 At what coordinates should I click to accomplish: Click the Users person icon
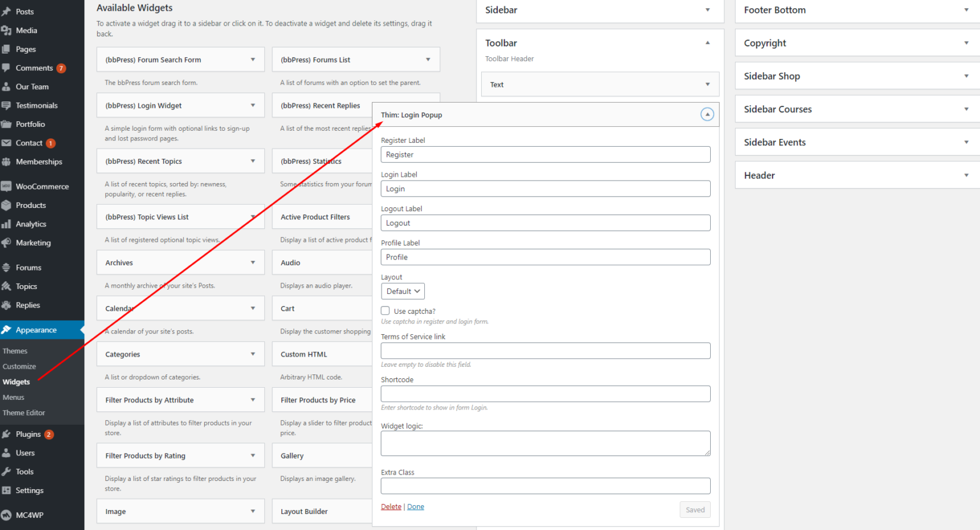6,453
